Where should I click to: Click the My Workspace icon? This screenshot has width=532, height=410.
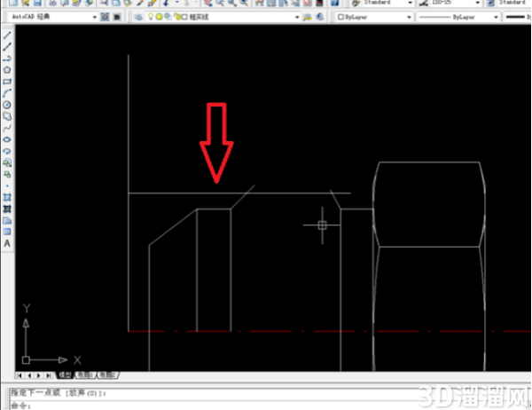point(117,17)
